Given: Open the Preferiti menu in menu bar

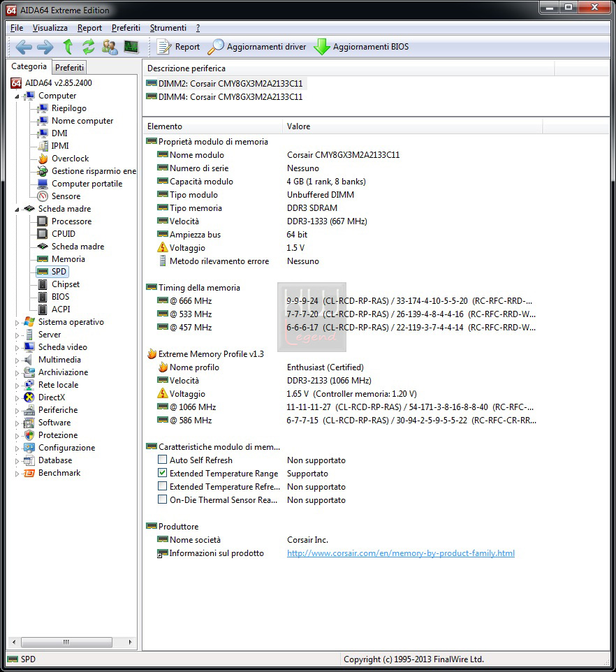Looking at the screenshot, I should click(126, 28).
